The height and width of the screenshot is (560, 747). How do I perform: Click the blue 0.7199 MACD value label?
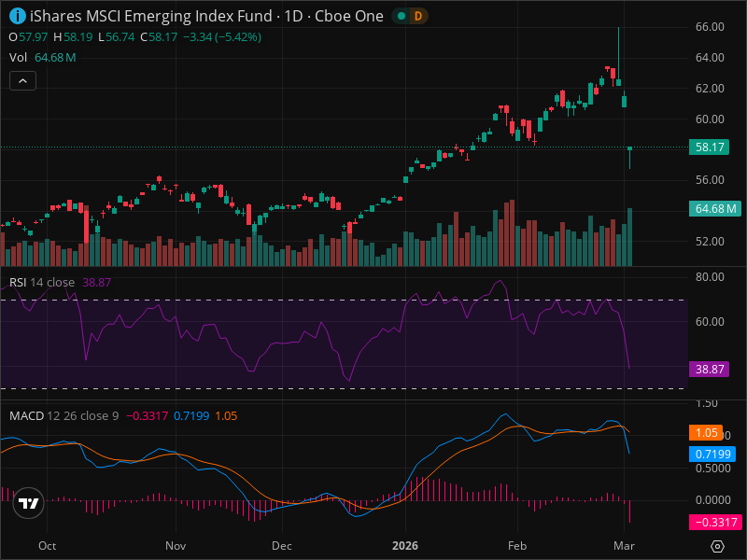[x=712, y=454]
